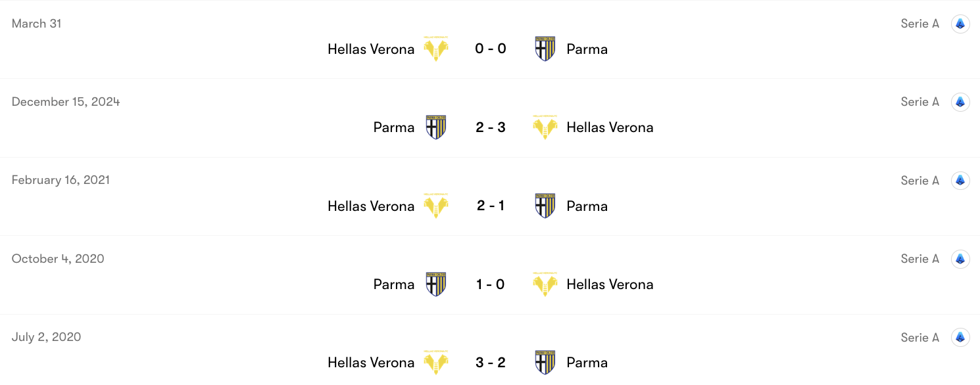Click the Serie A icon on the July 2, 2020 row
The height and width of the screenshot is (385, 980).
coord(960,336)
